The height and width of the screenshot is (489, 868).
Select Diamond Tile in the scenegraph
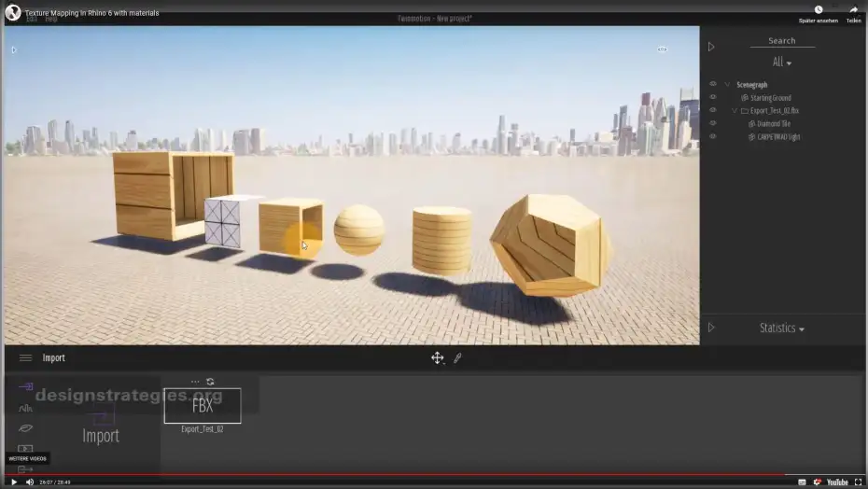(774, 124)
